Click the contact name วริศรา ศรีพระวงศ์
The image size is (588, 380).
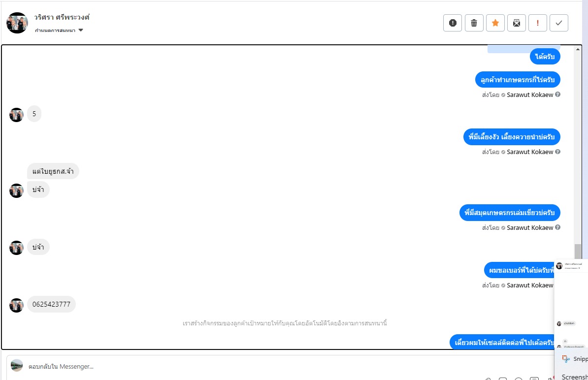point(62,17)
